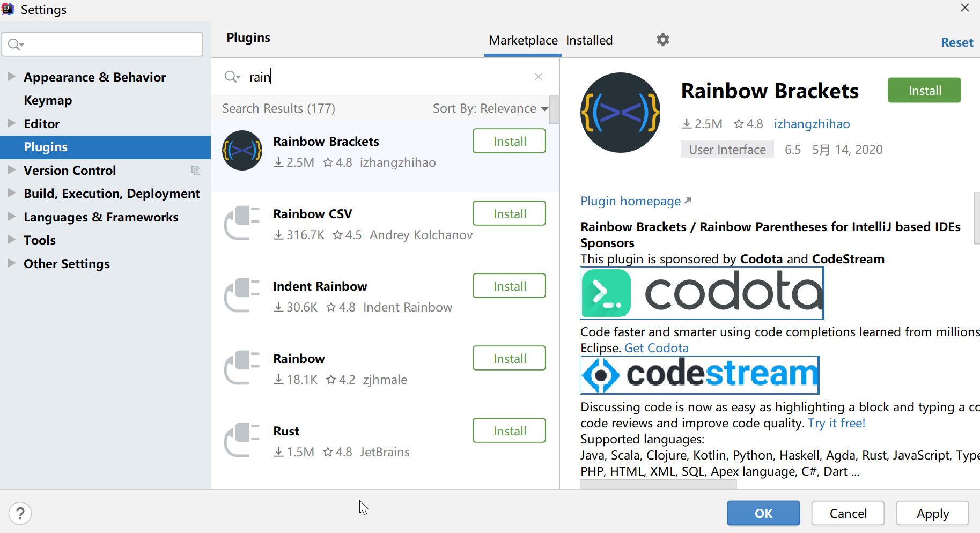Click the Rainbow CSV plug icon
Image resolution: width=980 pixels, height=533 pixels.
242,223
